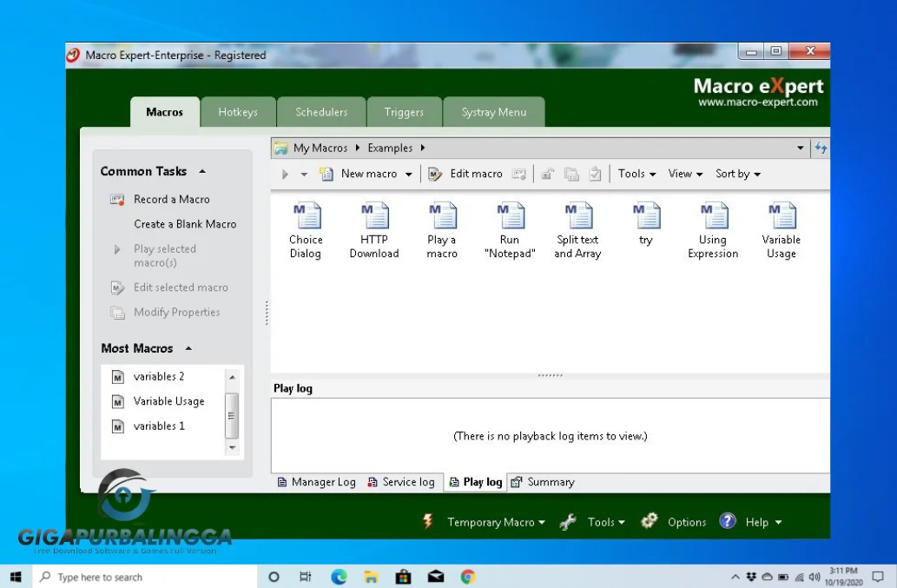Open Microsoft Store from the taskbar
This screenshot has width=897, height=588.
403,577
